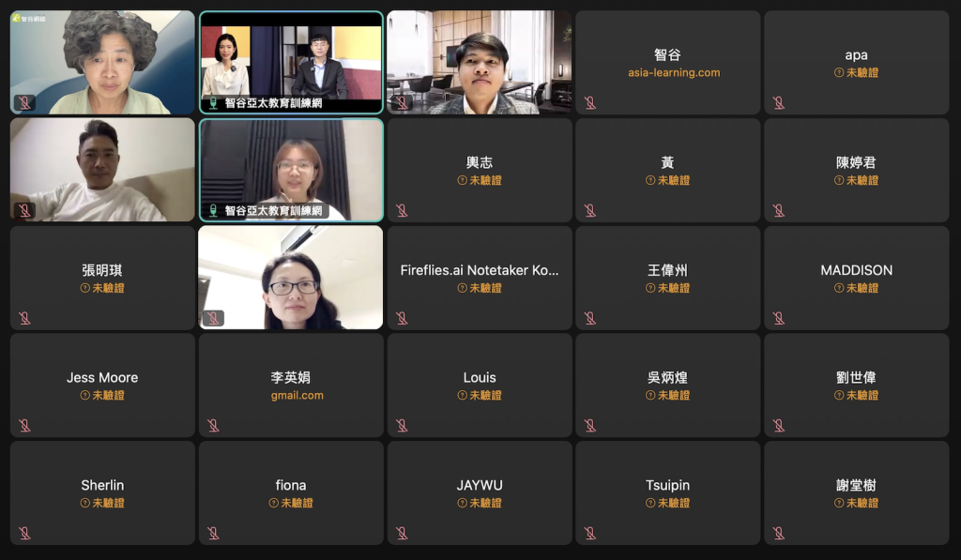Click muted mic icon on 謝堂樹 tile

[x=778, y=533]
